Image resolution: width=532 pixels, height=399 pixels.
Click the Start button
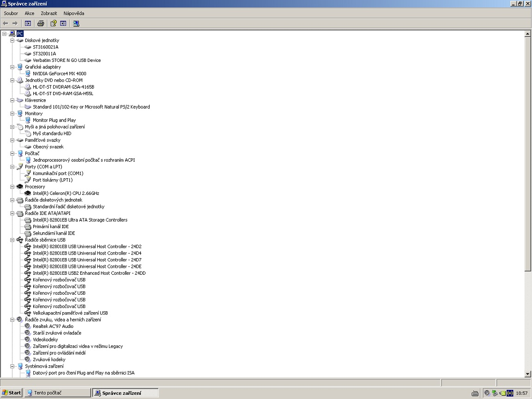(12, 393)
